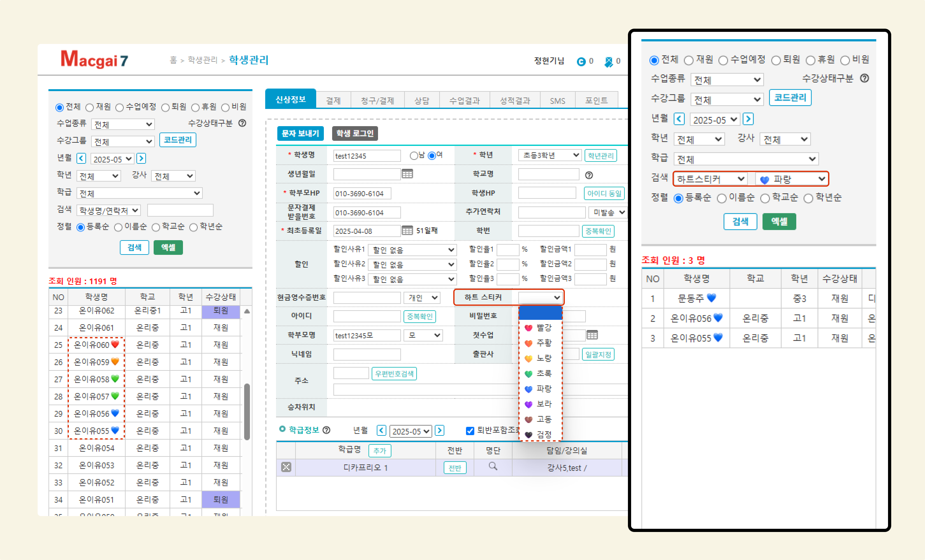Click the 문자 보내기 button
This screenshot has width=925, height=560.
coord(300,133)
